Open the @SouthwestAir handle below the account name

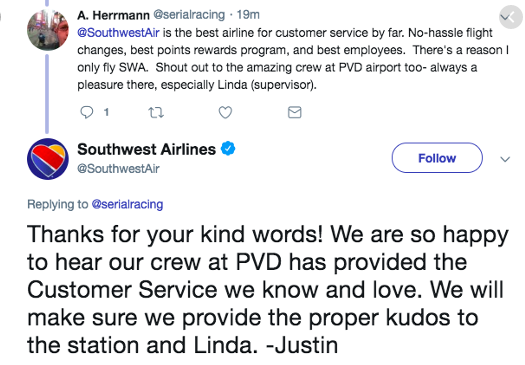point(118,168)
